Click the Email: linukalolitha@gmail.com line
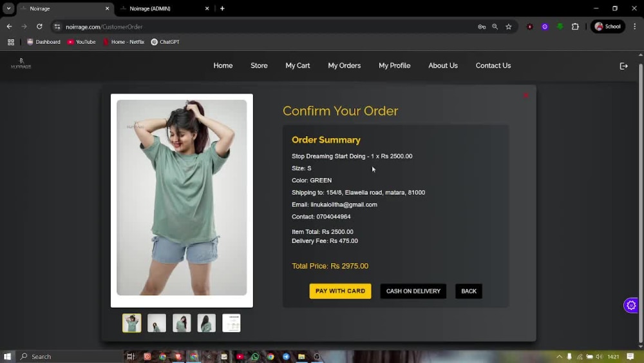The image size is (644, 363). point(334,204)
